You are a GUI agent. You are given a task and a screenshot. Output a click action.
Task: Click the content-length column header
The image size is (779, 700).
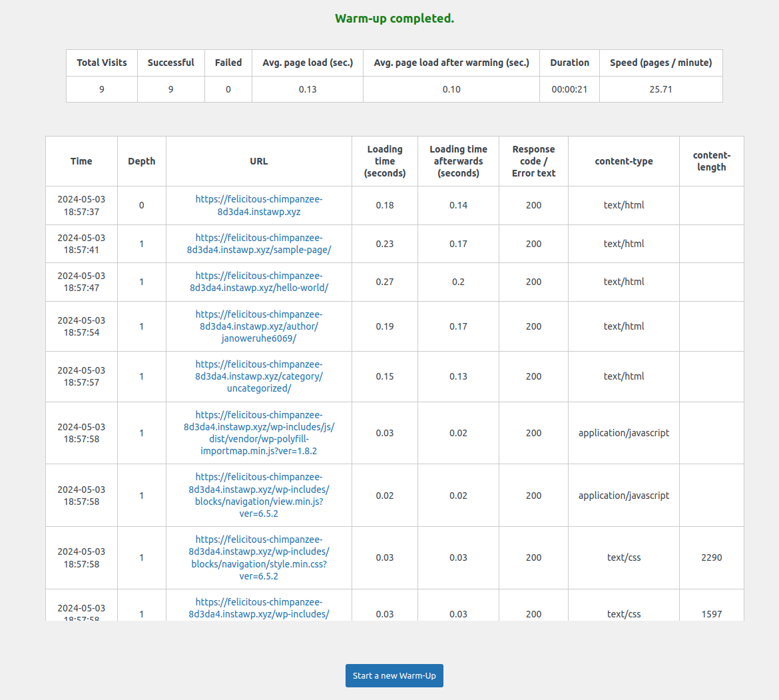tap(712, 161)
